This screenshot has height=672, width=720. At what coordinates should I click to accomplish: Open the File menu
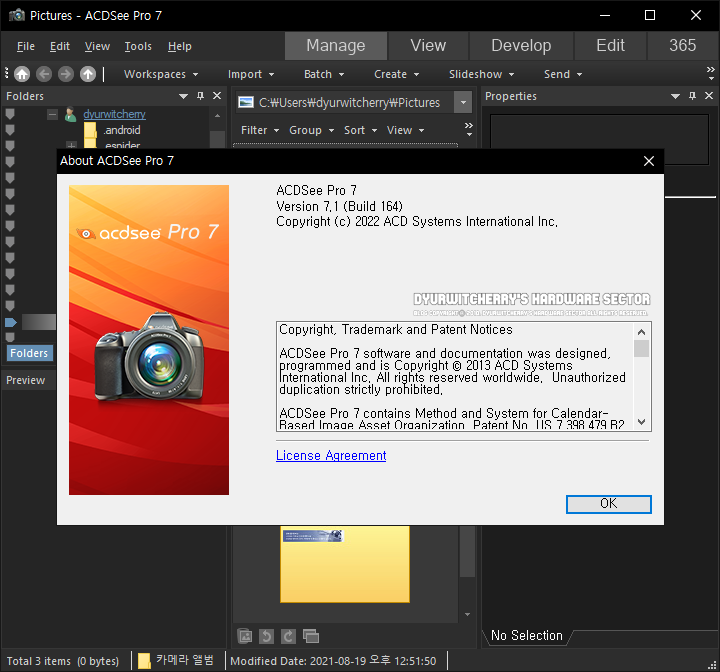coord(26,46)
